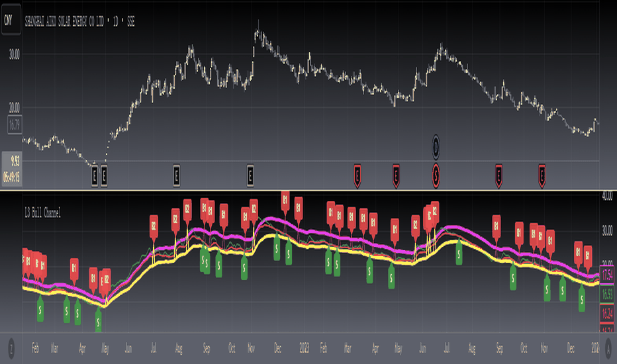Click the green 16.93 price label
617x364 pixels.
607,294
